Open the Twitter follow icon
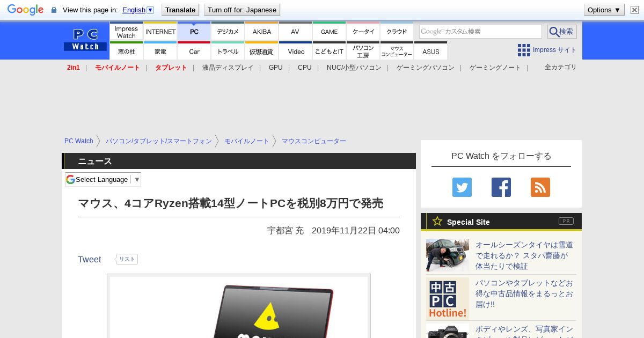 point(462,187)
